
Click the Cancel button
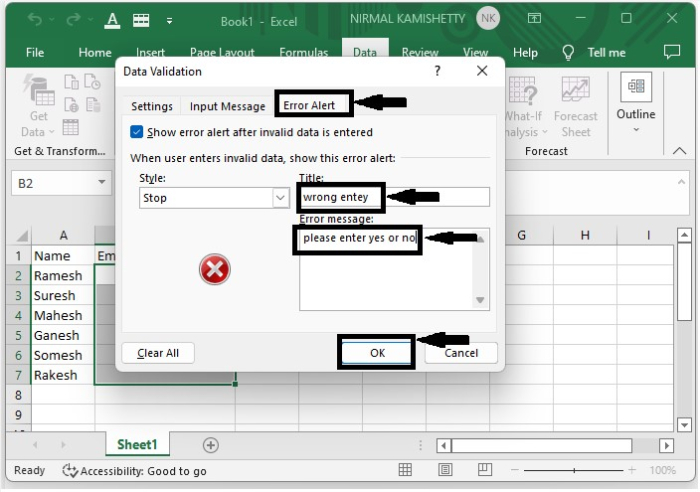pyautogui.click(x=461, y=353)
